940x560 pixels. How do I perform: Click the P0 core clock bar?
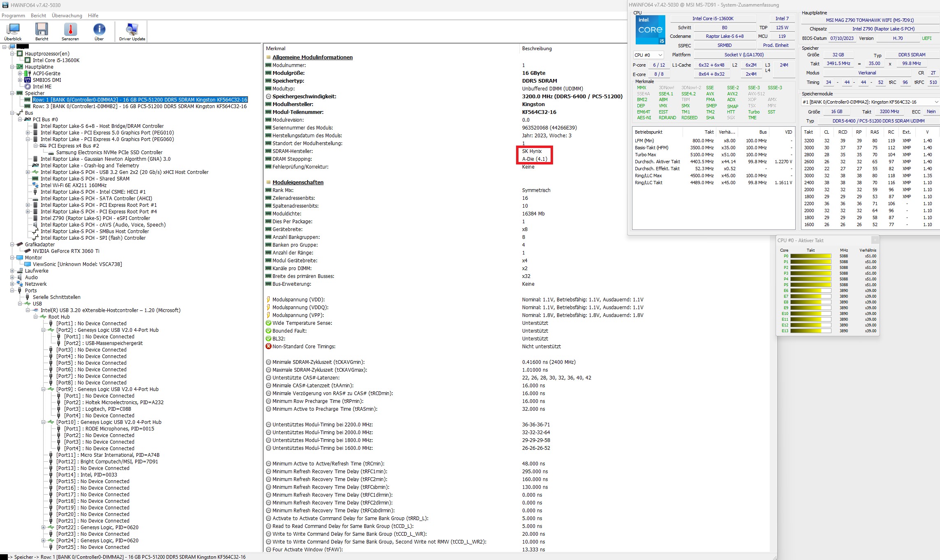pyautogui.click(x=810, y=256)
